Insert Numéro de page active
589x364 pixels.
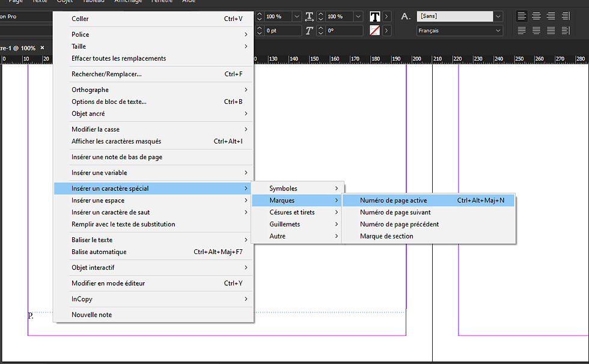[x=429, y=201]
